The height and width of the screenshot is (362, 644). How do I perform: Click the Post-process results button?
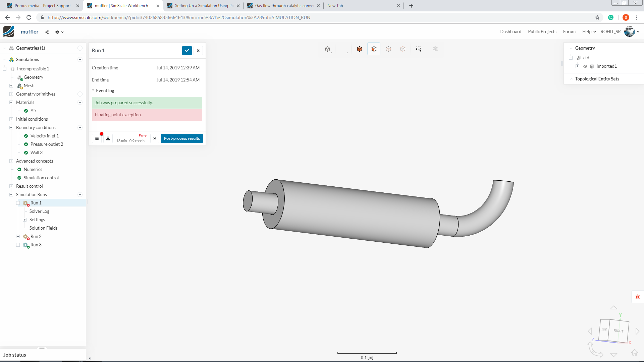click(182, 138)
